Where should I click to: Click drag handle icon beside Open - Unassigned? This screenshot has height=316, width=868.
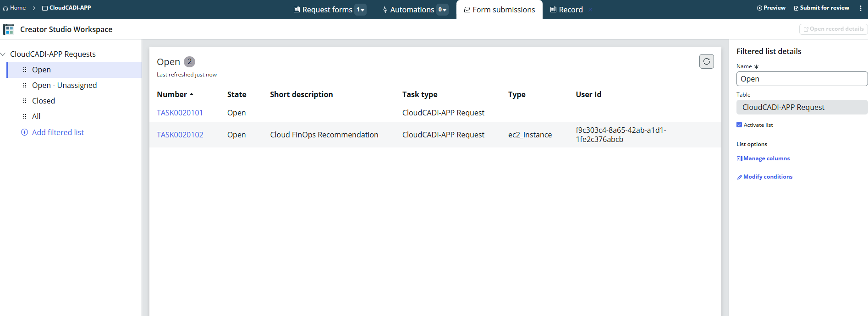[x=25, y=85]
